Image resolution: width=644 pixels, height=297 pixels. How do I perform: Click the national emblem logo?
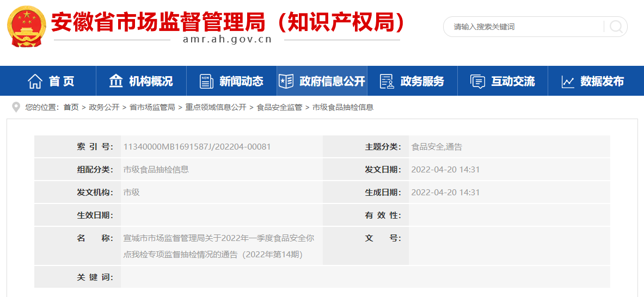[x=26, y=26]
